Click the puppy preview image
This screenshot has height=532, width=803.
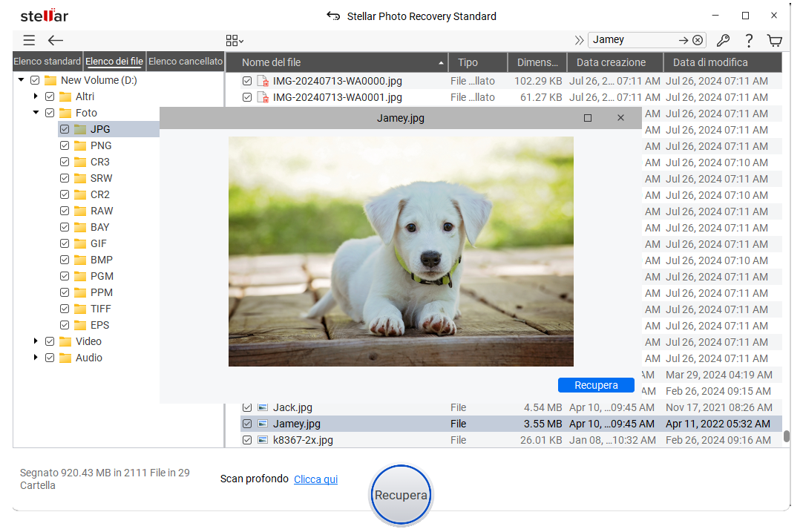click(x=401, y=252)
